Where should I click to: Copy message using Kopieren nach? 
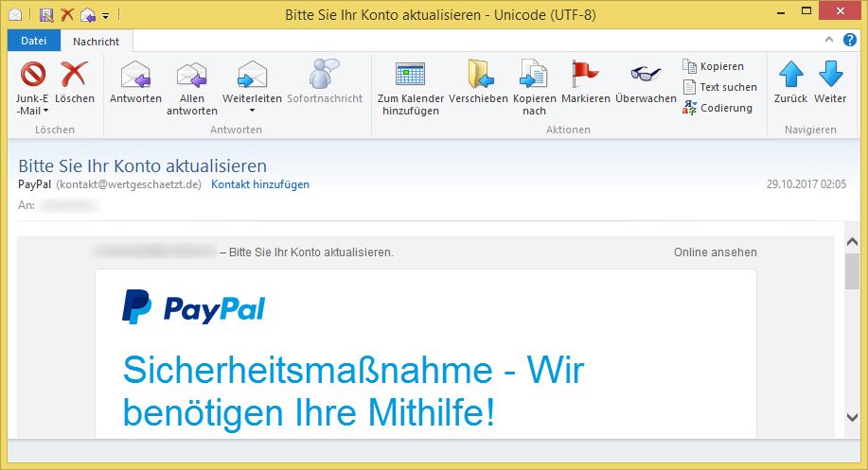pyautogui.click(x=534, y=89)
